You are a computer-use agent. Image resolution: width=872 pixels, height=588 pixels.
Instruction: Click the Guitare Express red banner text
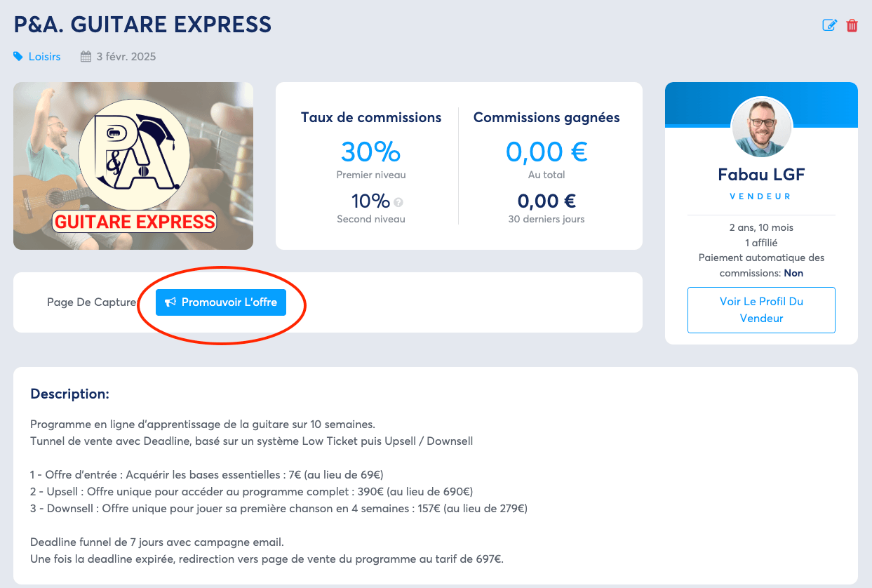[135, 222]
